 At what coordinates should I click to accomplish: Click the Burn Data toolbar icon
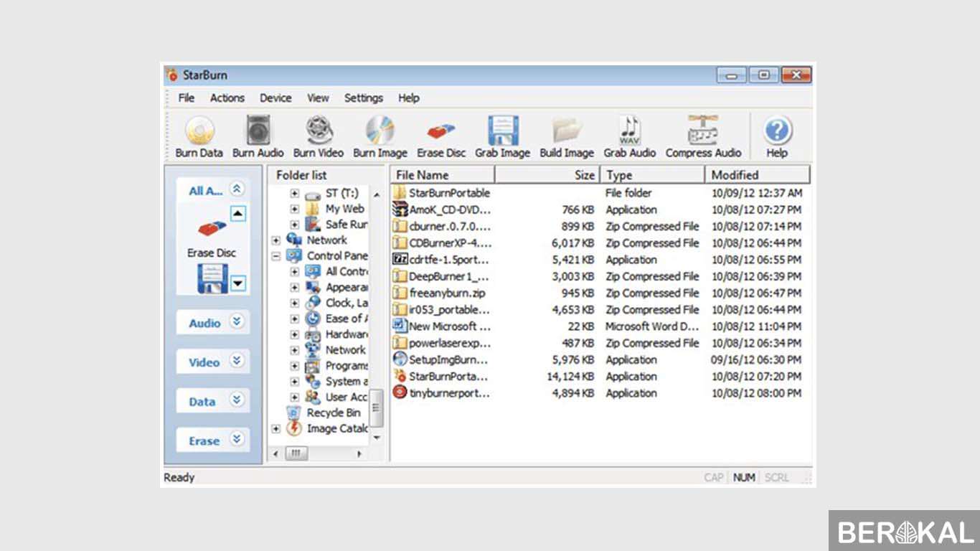[x=200, y=131]
